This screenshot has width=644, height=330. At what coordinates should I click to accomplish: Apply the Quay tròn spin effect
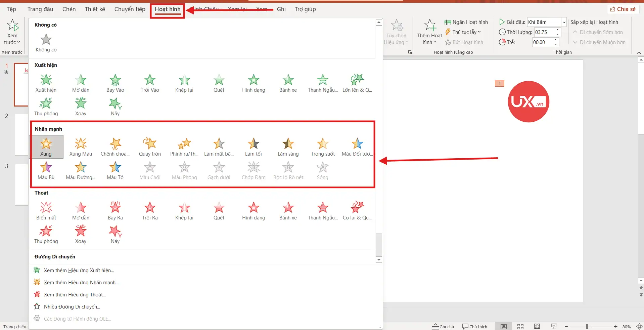point(150,147)
